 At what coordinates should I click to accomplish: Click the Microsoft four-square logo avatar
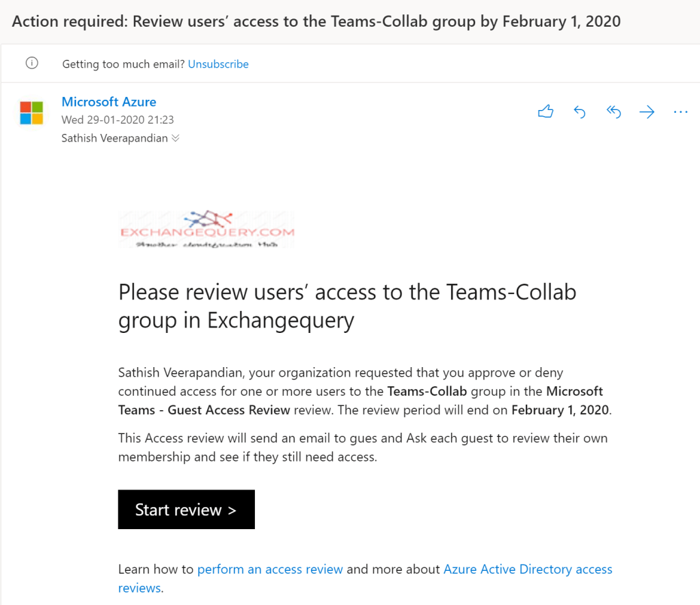31,113
